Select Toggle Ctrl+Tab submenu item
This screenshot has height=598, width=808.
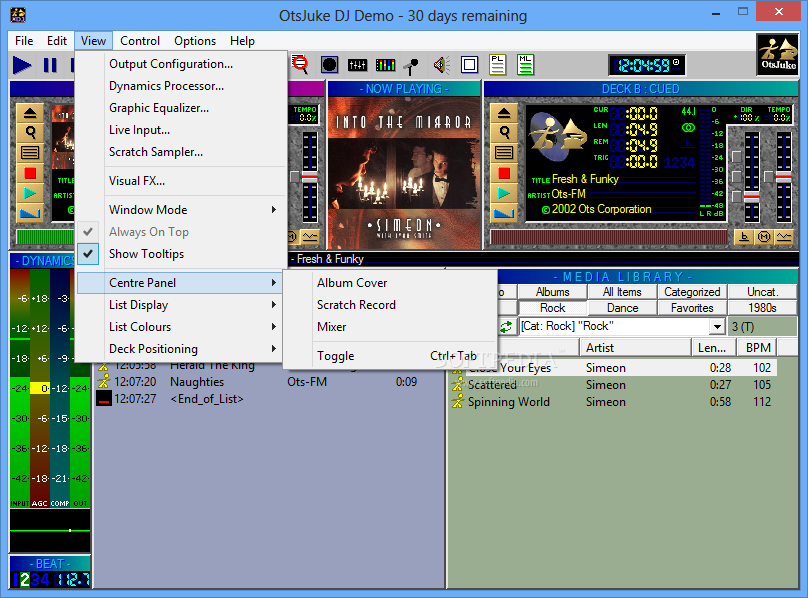[390, 356]
